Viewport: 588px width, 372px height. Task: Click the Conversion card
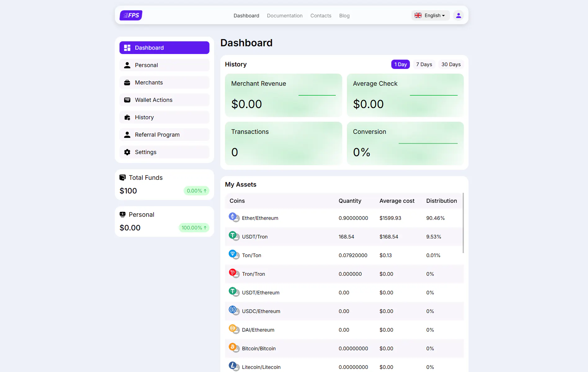click(405, 143)
